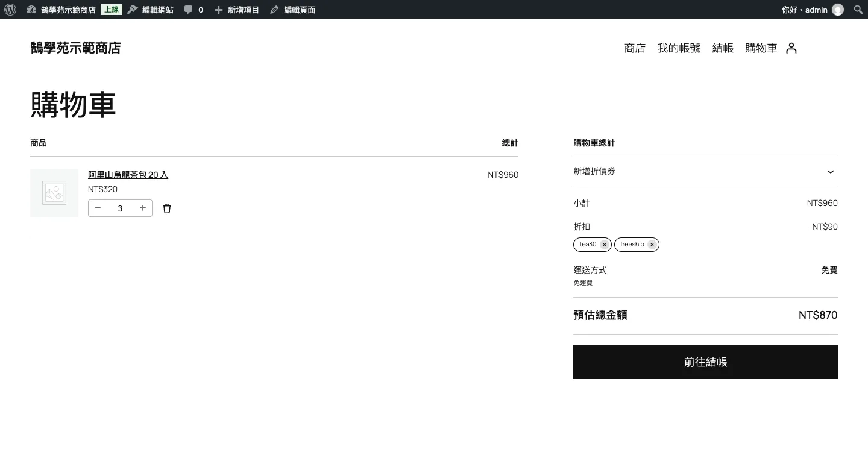Click the 鵠學苑示範商店 site title
This screenshot has height=470, width=868.
pos(75,48)
